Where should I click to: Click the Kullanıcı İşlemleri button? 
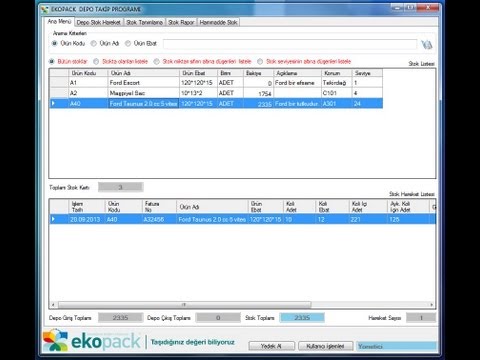coord(325,346)
